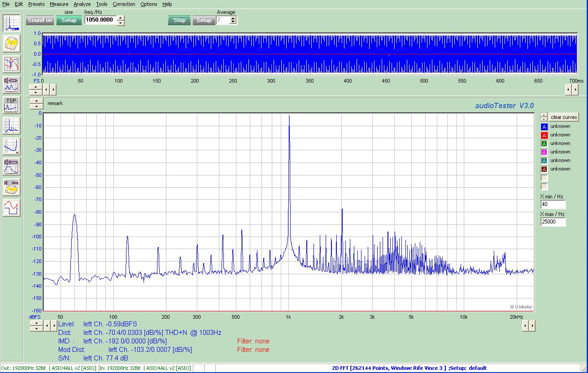Open the Measure menu
Viewport: 588px width, 373px height.
(x=59, y=4)
